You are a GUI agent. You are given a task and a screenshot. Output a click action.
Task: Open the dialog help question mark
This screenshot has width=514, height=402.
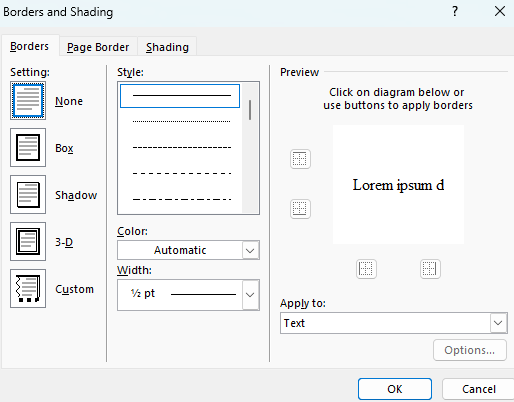tap(455, 12)
